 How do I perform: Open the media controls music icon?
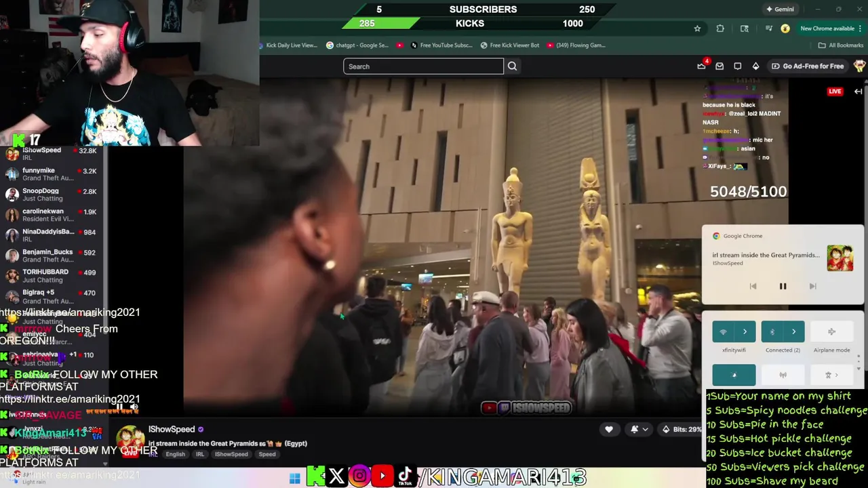point(768,28)
